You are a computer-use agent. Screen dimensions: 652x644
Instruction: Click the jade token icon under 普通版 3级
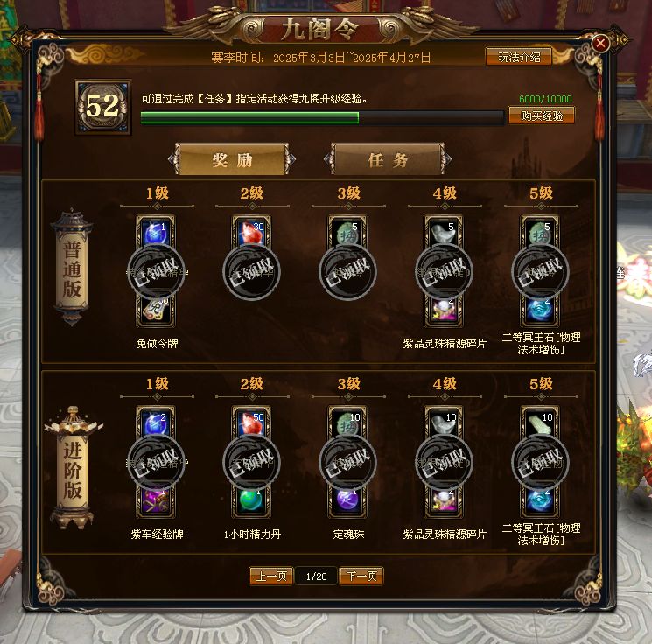click(347, 233)
